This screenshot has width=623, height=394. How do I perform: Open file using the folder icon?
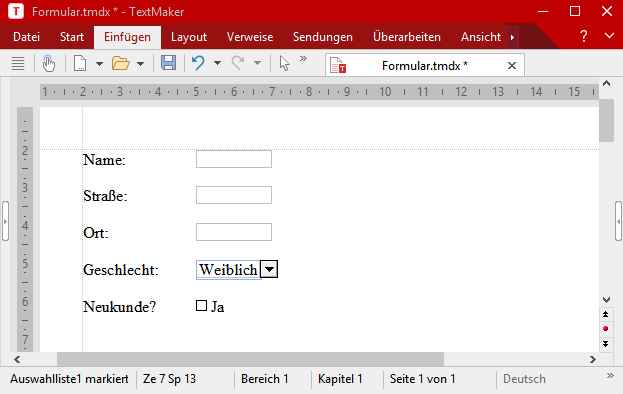point(120,64)
